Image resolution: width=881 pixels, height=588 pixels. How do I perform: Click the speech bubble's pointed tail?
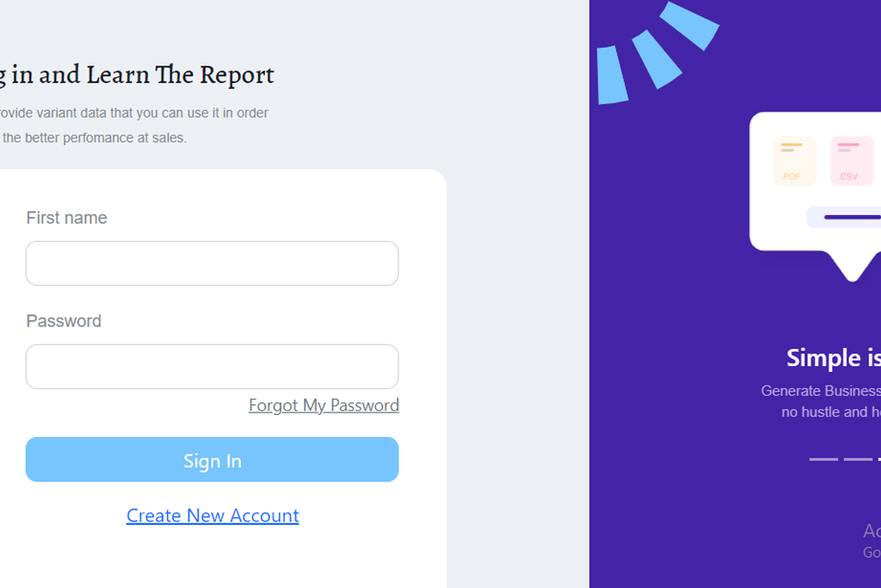(x=852, y=265)
